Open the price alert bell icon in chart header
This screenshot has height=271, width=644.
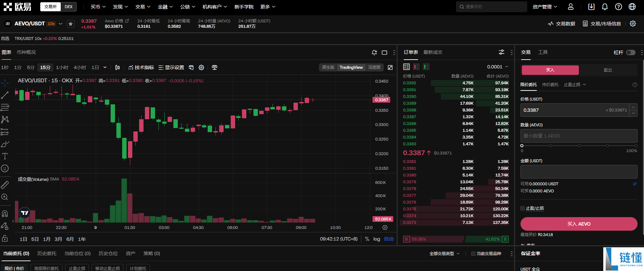point(374,53)
